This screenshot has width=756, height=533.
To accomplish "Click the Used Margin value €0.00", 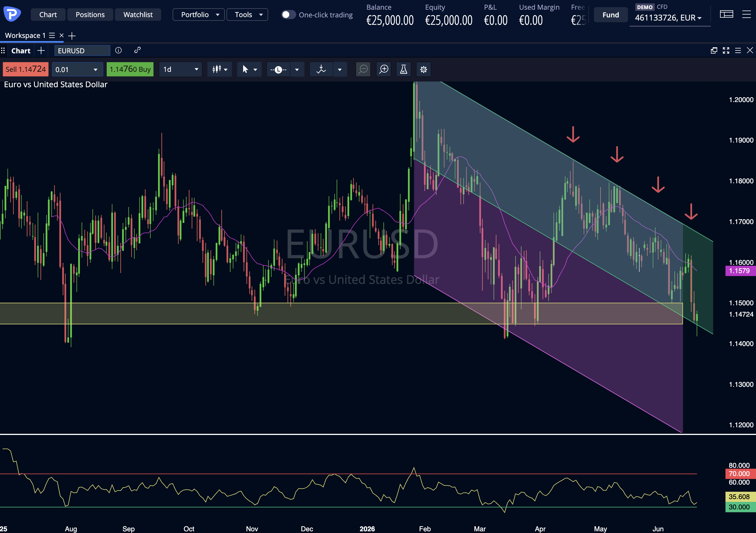I will click(x=531, y=21).
